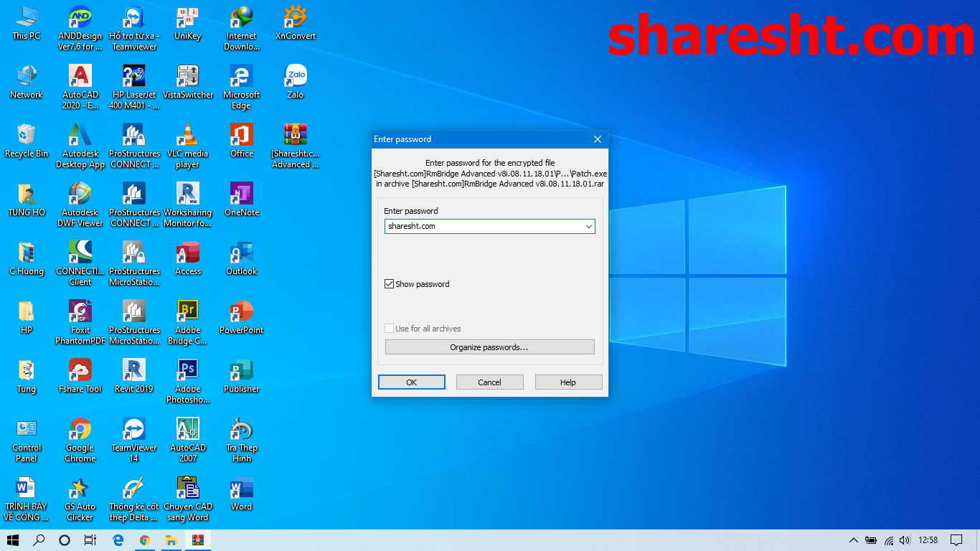Click the Organize passwords button
Screen dimensions: 980x551
(x=489, y=347)
